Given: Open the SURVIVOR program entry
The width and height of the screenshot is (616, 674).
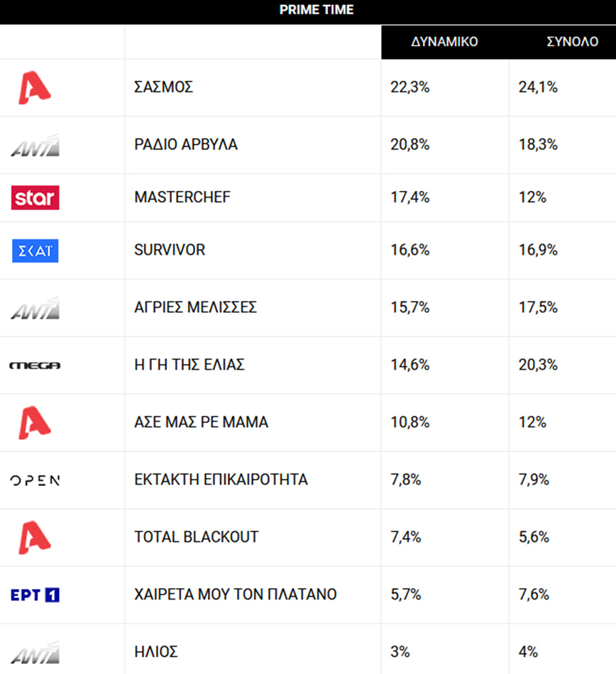Looking at the screenshot, I should [x=170, y=250].
